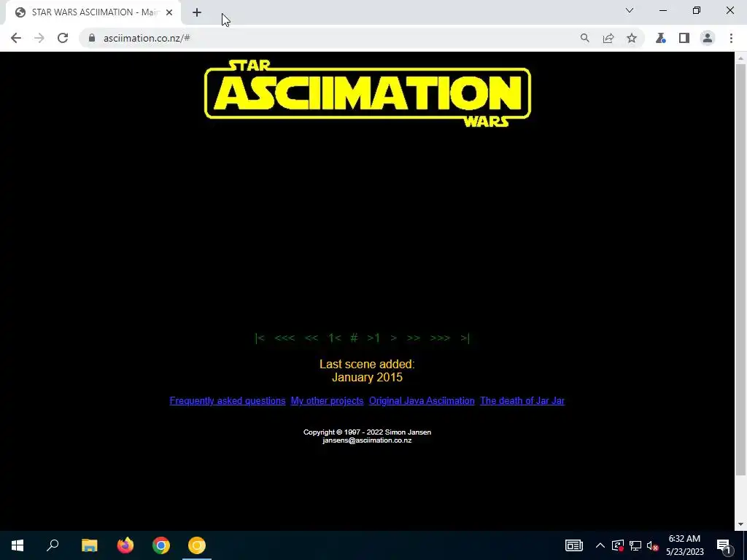The width and height of the screenshot is (747, 560).
Task: Open The death of Jar Jar link
Action: (522, 401)
